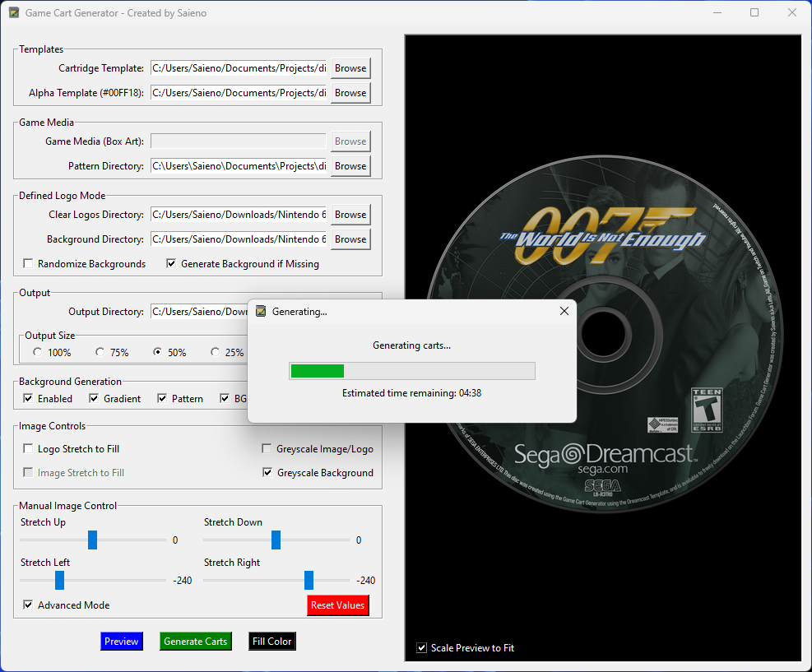The image size is (812, 672).
Task: Browse for the Alpha Template file
Action: [350, 93]
